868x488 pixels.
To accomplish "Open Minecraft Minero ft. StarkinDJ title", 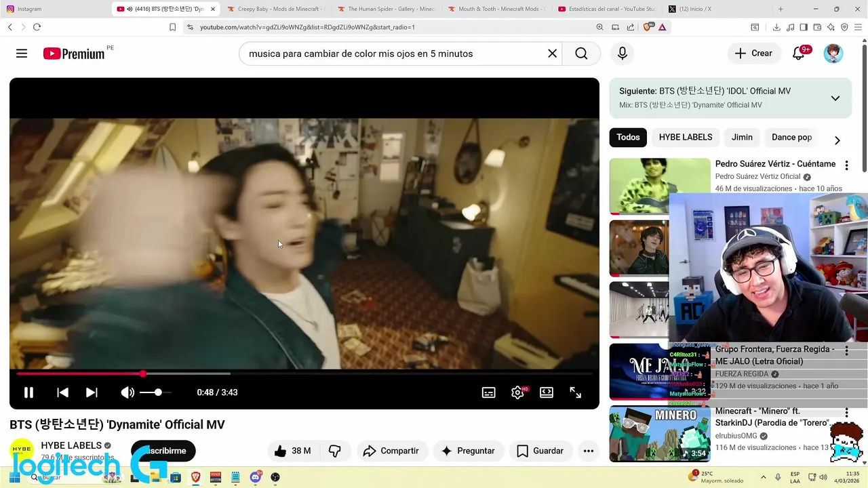I will (x=772, y=417).
